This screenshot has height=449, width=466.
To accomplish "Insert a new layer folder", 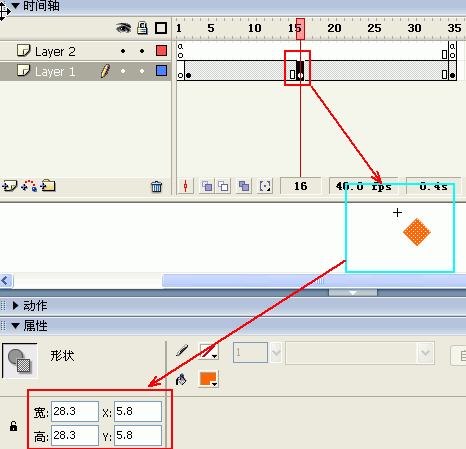I will point(48,186).
